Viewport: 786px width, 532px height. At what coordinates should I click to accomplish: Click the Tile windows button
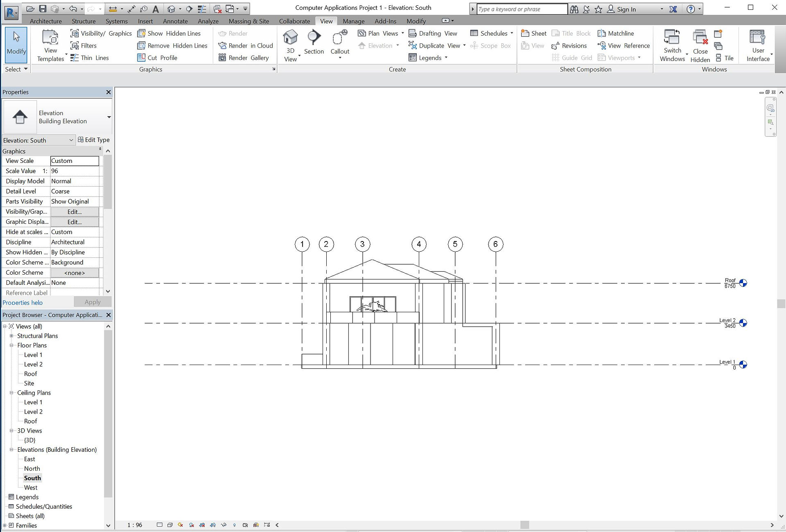tap(725, 58)
